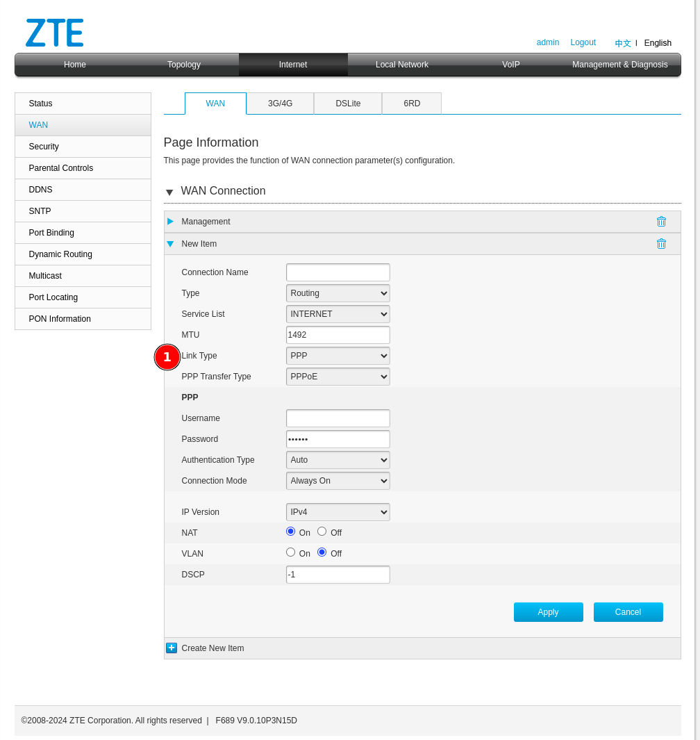Click the ZTE logo
This screenshot has width=700, height=740.
(55, 33)
